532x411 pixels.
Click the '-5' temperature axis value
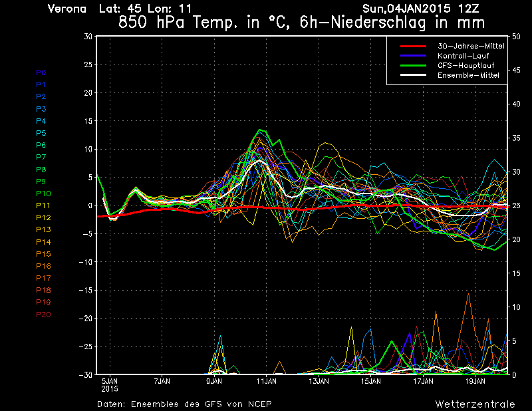86,234
